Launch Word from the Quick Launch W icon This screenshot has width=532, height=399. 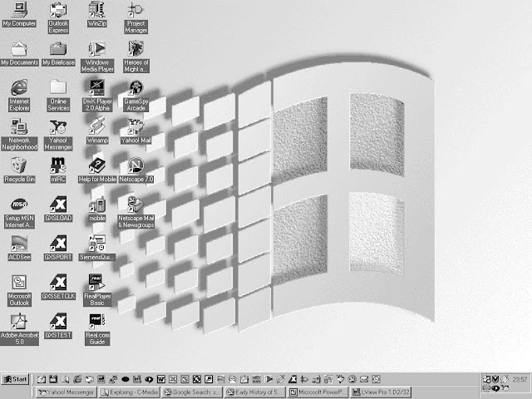point(160,379)
